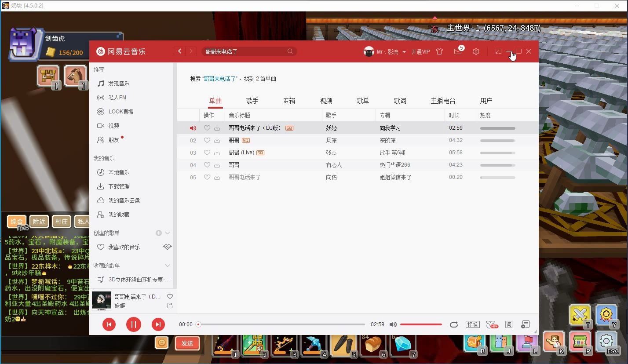The height and width of the screenshot is (364, 628).
Task: Select the pickaxe in hotbar slot 4
Action: 314,345
